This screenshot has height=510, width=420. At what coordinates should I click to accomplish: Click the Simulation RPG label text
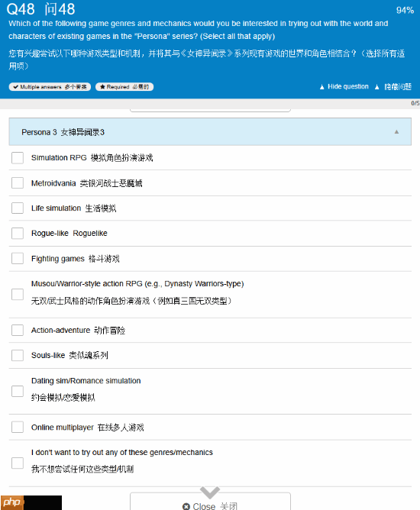(x=92, y=158)
